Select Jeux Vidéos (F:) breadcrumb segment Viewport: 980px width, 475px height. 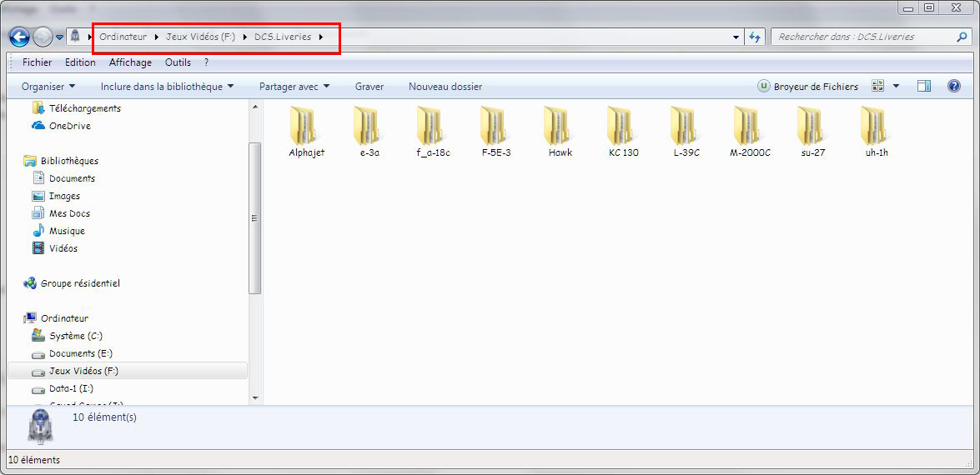click(201, 37)
